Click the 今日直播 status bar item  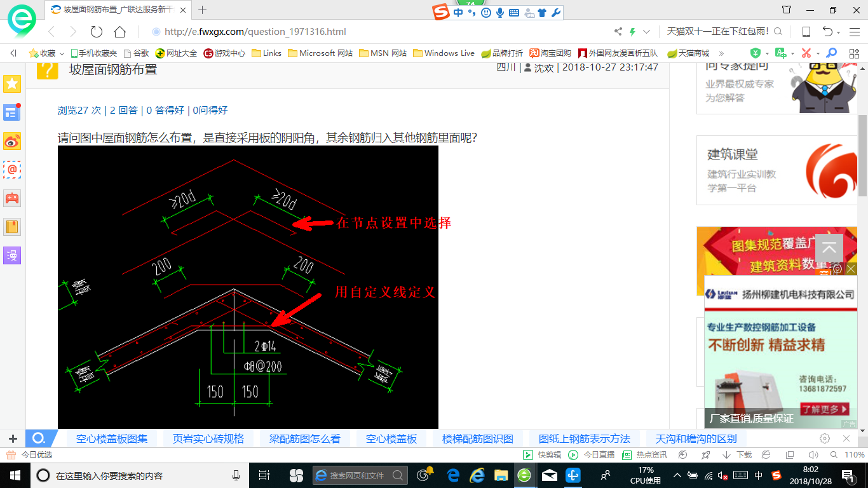coord(592,455)
